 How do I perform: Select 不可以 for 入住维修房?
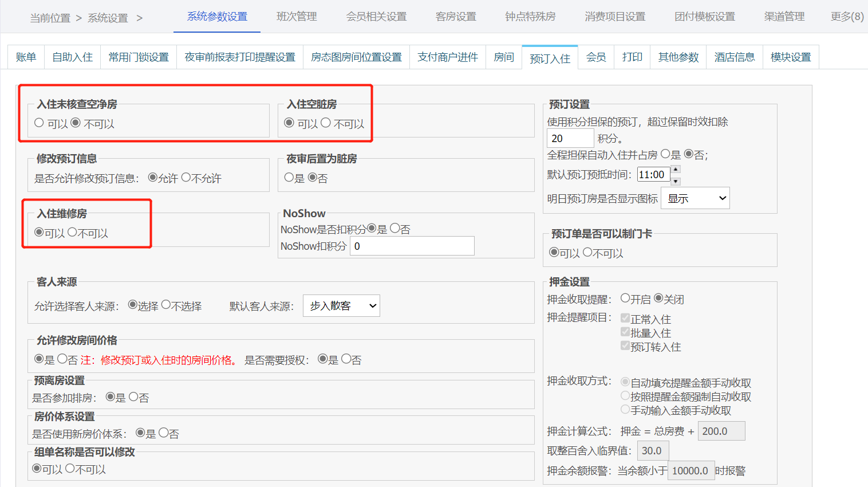click(x=72, y=232)
